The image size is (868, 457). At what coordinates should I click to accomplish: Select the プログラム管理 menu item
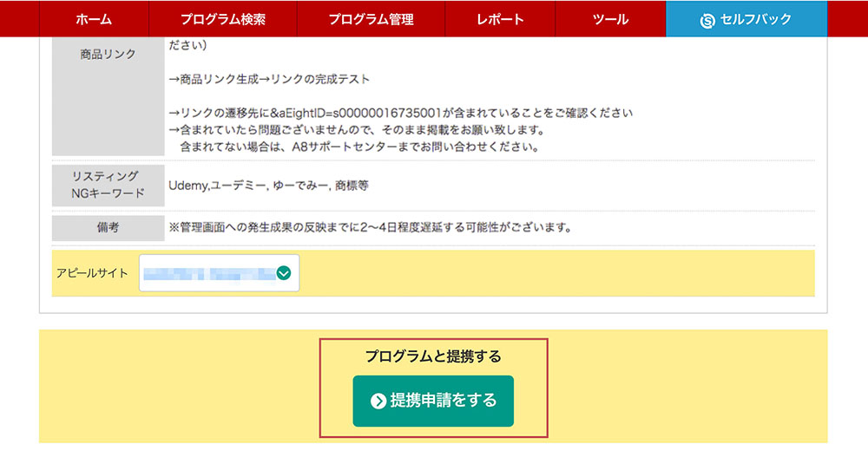(371, 19)
